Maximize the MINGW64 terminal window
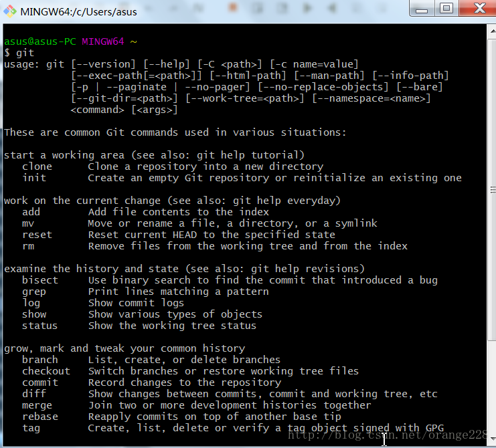Image resolution: width=496 pixels, height=448 pixels. [x=446, y=8]
